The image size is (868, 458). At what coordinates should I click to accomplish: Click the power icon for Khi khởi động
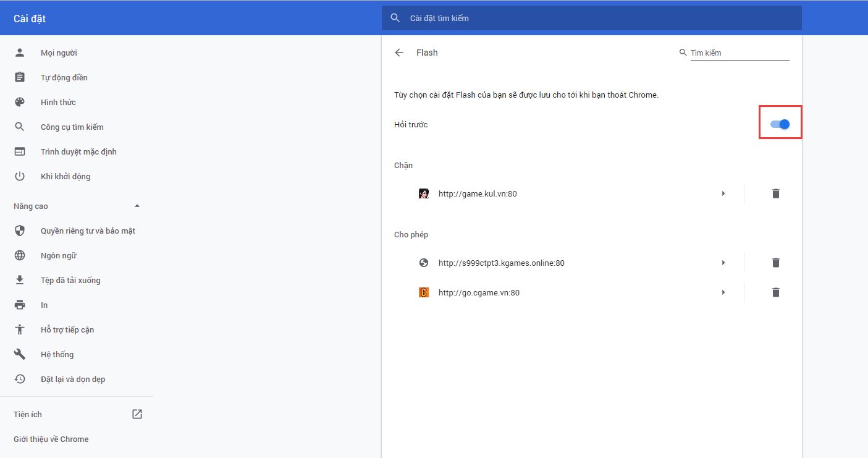[x=20, y=176]
